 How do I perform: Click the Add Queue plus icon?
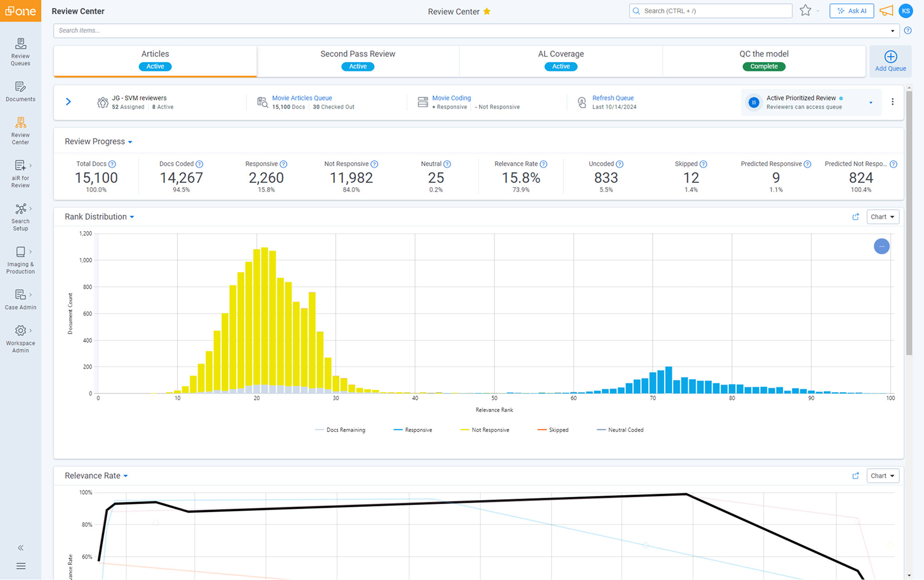890,57
